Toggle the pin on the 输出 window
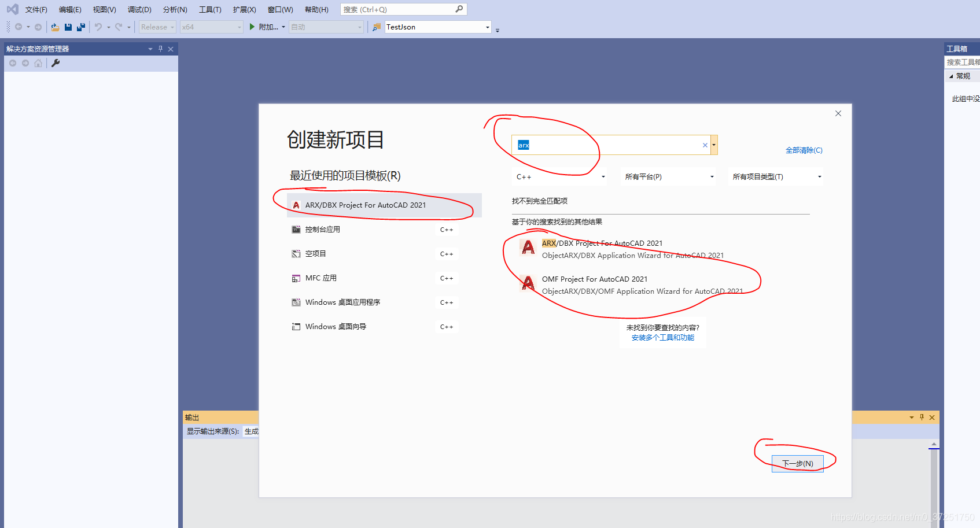The width and height of the screenshot is (980, 528). (922, 417)
